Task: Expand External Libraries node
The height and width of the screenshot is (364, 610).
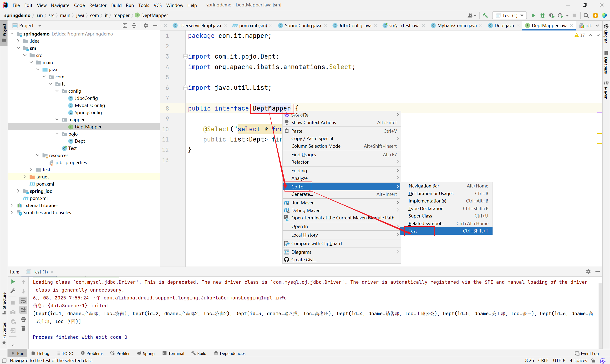Action: 12,205
